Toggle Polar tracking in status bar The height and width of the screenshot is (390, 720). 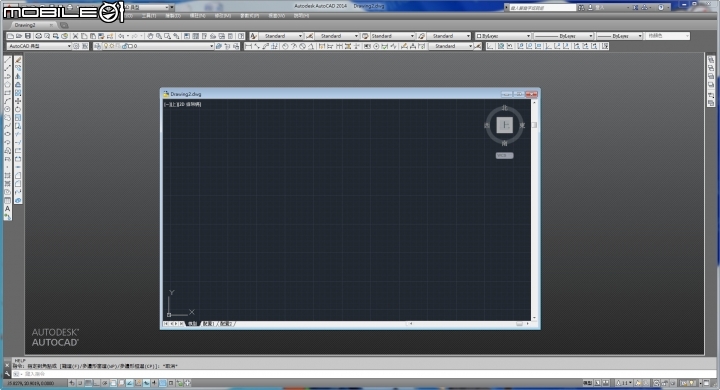click(x=105, y=383)
